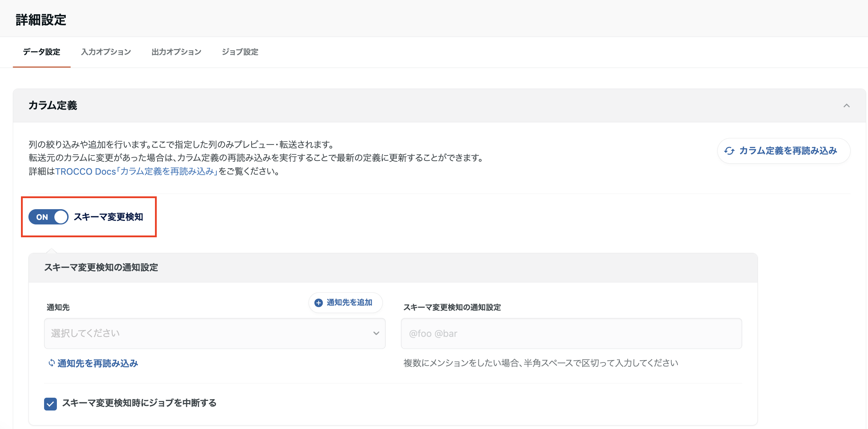Click the カラム定義を再読み込み button
This screenshot has width=868, height=429.
coord(783,150)
